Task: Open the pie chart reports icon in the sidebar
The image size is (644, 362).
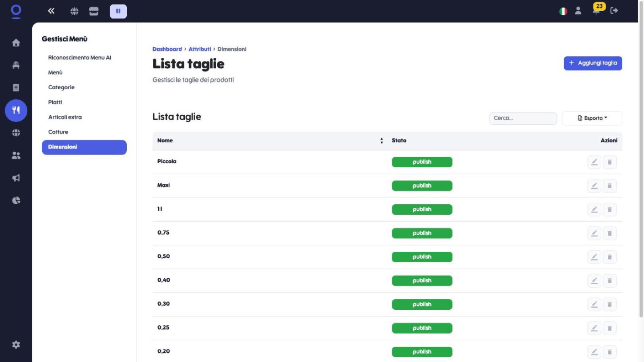Action: pyautogui.click(x=16, y=200)
